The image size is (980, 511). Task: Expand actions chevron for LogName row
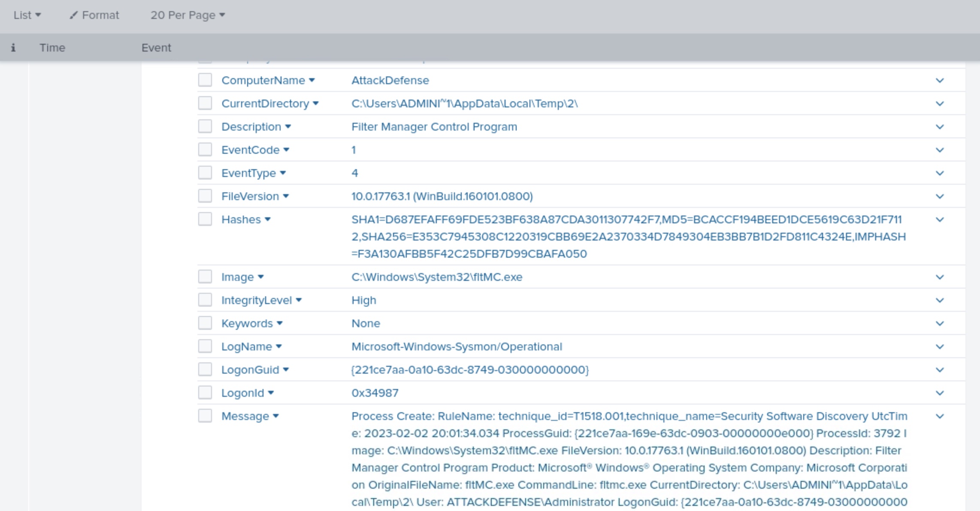click(940, 347)
